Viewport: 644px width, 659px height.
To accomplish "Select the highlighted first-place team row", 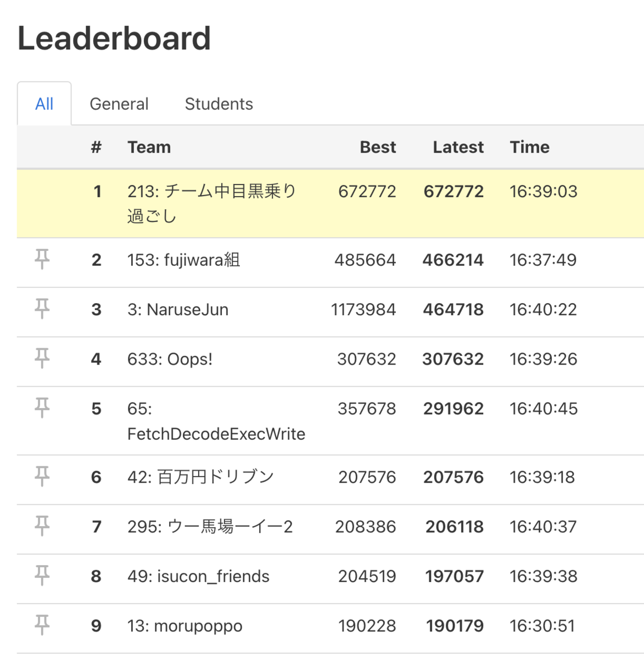I will 331,204.
